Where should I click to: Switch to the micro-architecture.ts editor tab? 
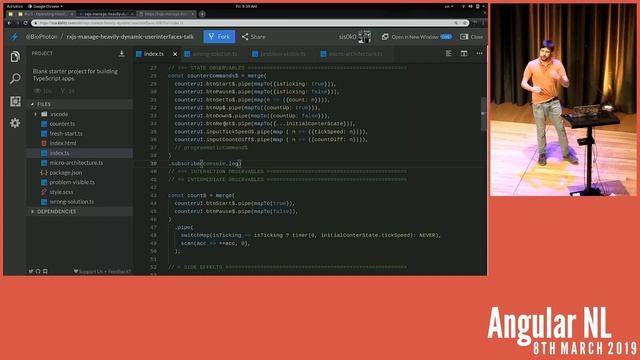355,54
